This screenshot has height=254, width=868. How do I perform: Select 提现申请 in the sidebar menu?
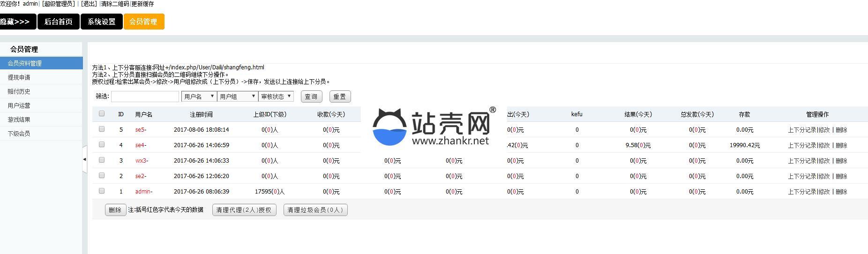coord(19,77)
